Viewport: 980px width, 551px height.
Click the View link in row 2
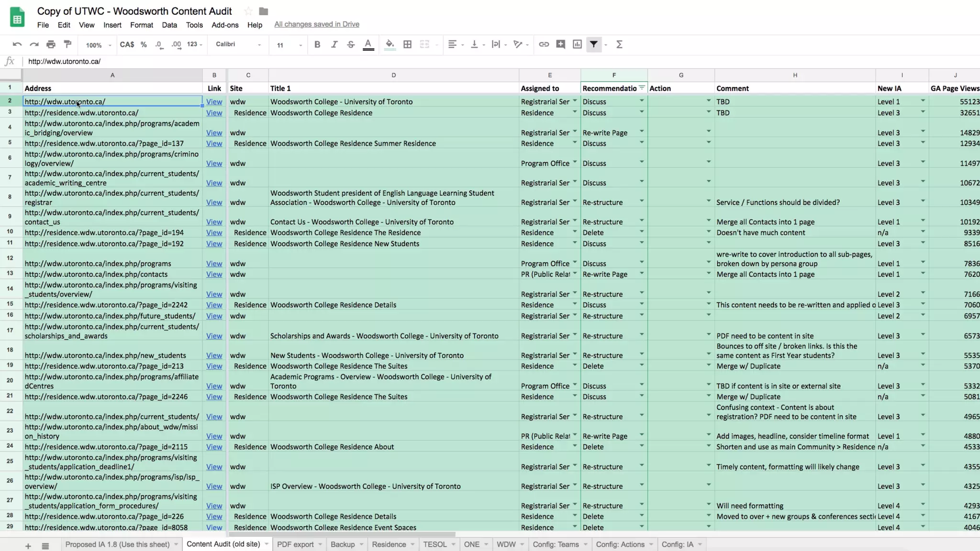(214, 102)
